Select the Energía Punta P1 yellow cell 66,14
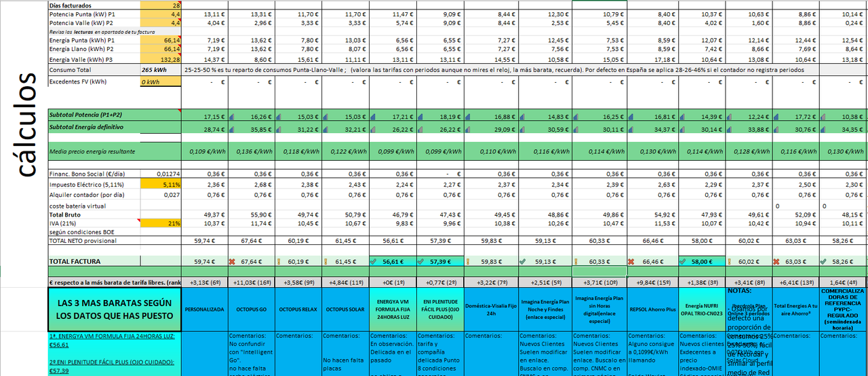 click(161, 41)
